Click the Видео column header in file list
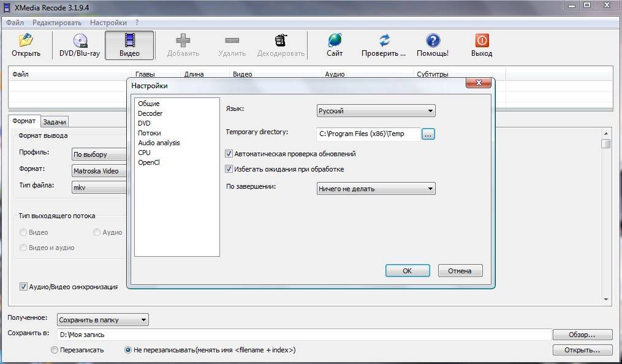 point(275,74)
